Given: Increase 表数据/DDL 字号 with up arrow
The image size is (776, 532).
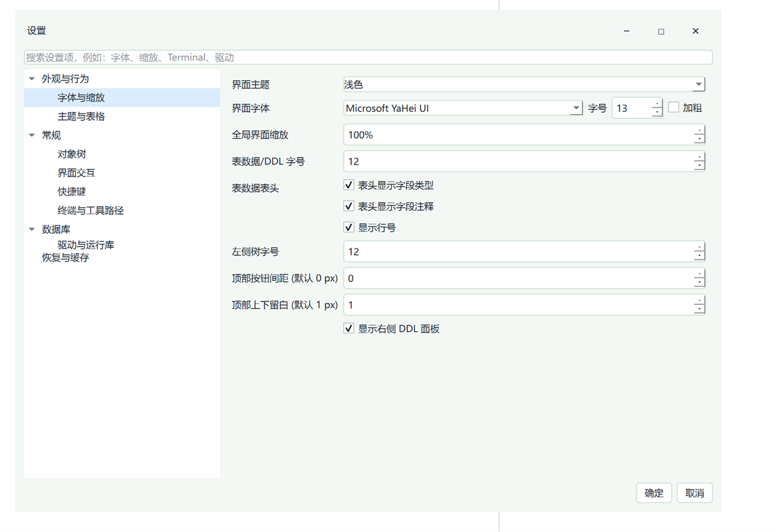Looking at the screenshot, I should pyautogui.click(x=700, y=157).
